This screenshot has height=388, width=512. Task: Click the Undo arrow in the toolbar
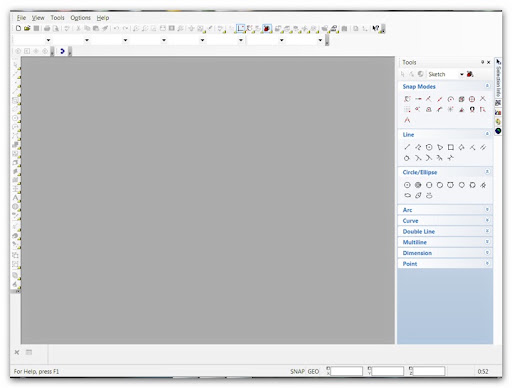[x=116, y=28]
